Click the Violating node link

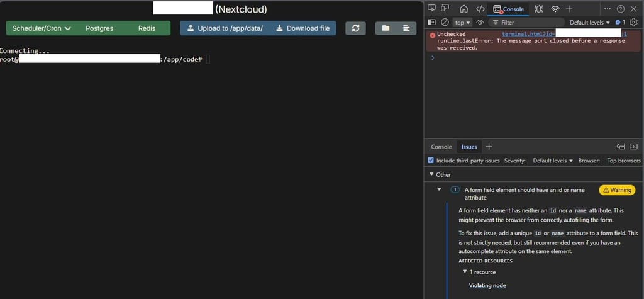click(487, 285)
